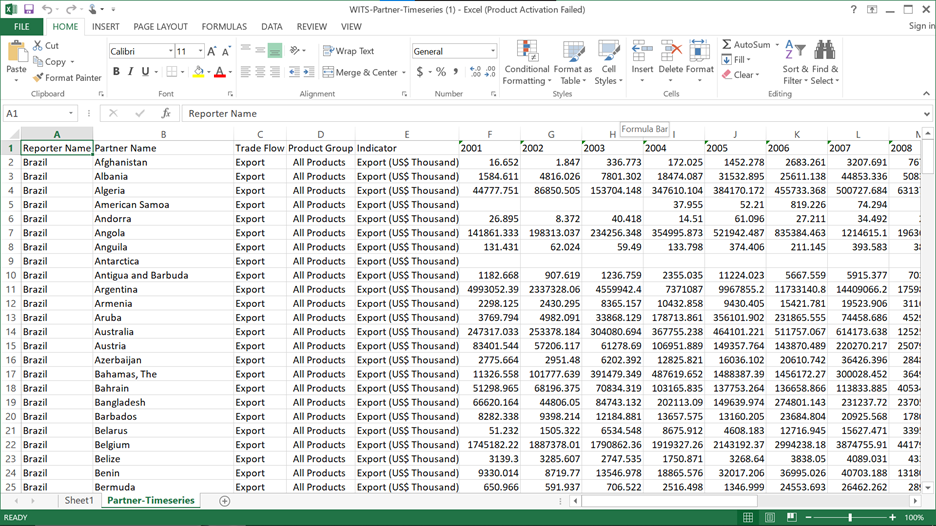This screenshot has height=526, width=936.
Task: Toggle Italic text formatting
Action: point(131,72)
